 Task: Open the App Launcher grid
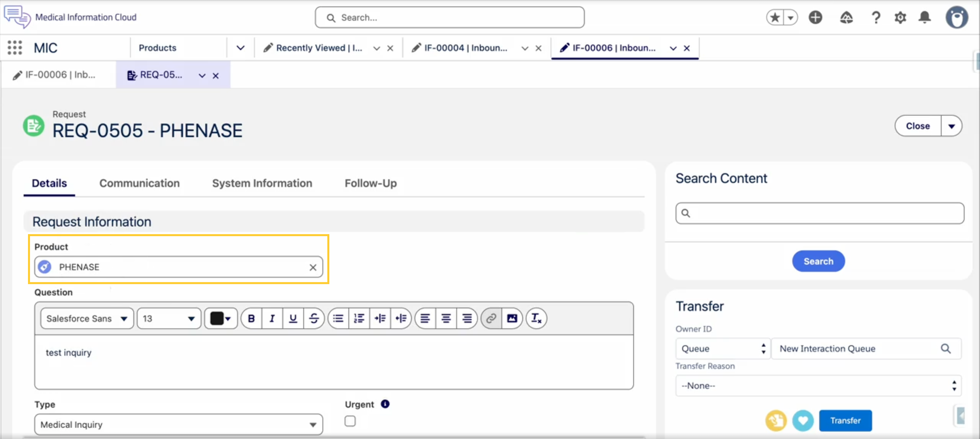tap(15, 48)
